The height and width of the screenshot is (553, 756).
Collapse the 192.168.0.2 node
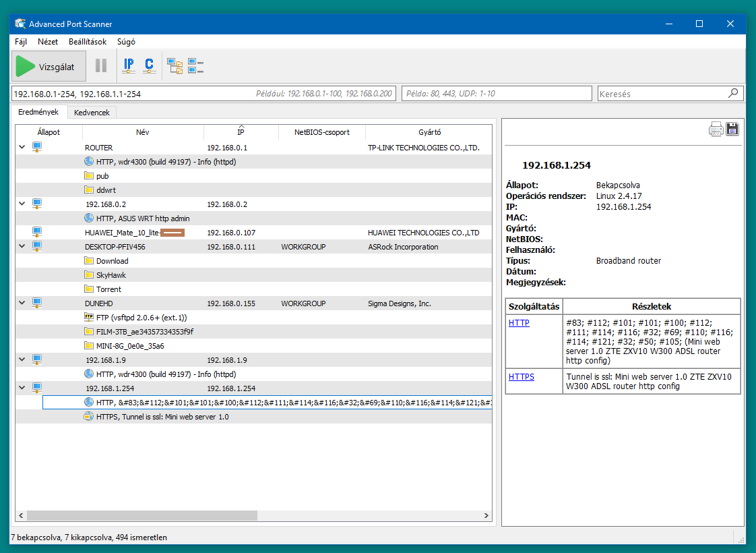click(x=22, y=204)
